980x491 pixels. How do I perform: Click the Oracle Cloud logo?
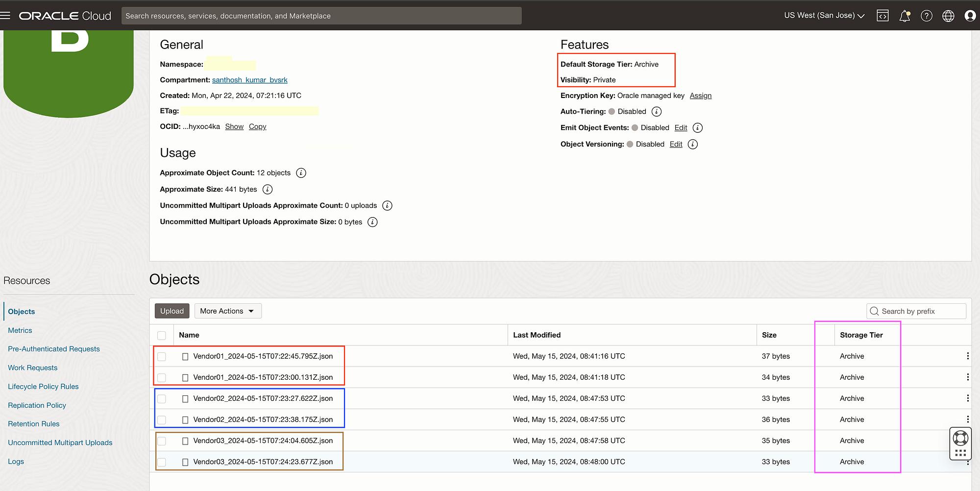(x=65, y=16)
